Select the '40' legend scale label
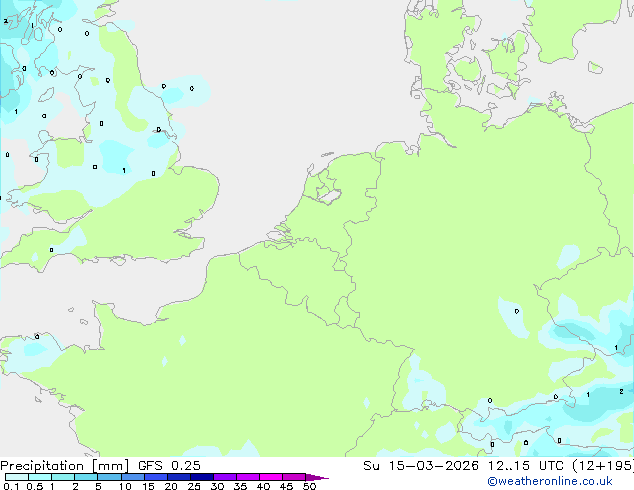The height and width of the screenshot is (490, 634). (263, 486)
